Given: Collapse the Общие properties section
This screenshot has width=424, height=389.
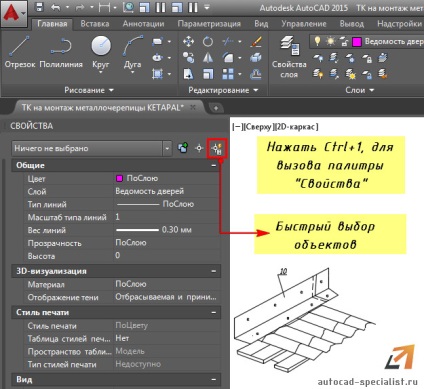Looking at the screenshot, I should [214, 165].
